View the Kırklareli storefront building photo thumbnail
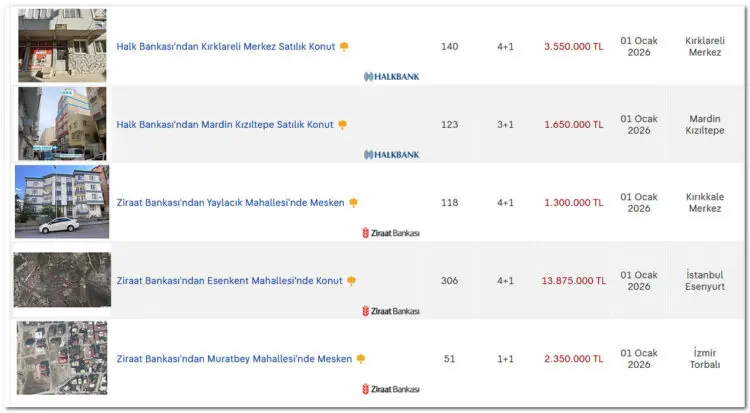Screen dimensions: 750x413 pyautogui.click(x=62, y=45)
